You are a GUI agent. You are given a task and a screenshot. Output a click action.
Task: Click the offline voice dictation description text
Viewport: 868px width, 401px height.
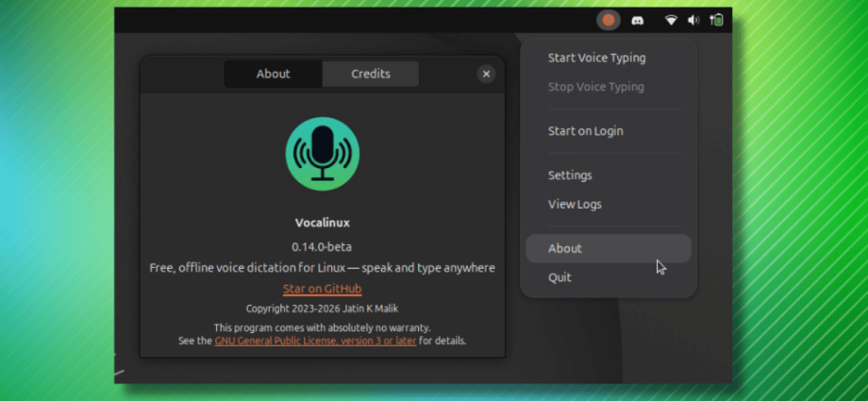[322, 268]
